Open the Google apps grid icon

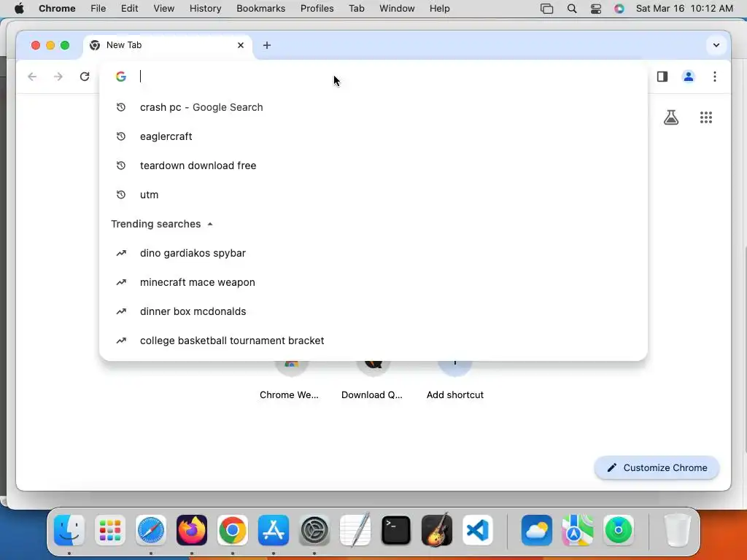[706, 117]
